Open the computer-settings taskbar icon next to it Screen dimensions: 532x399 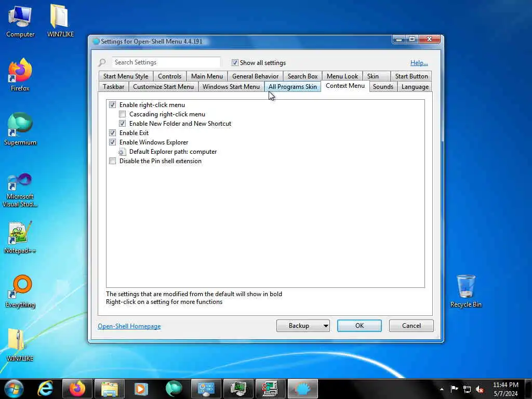(x=270, y=389)
